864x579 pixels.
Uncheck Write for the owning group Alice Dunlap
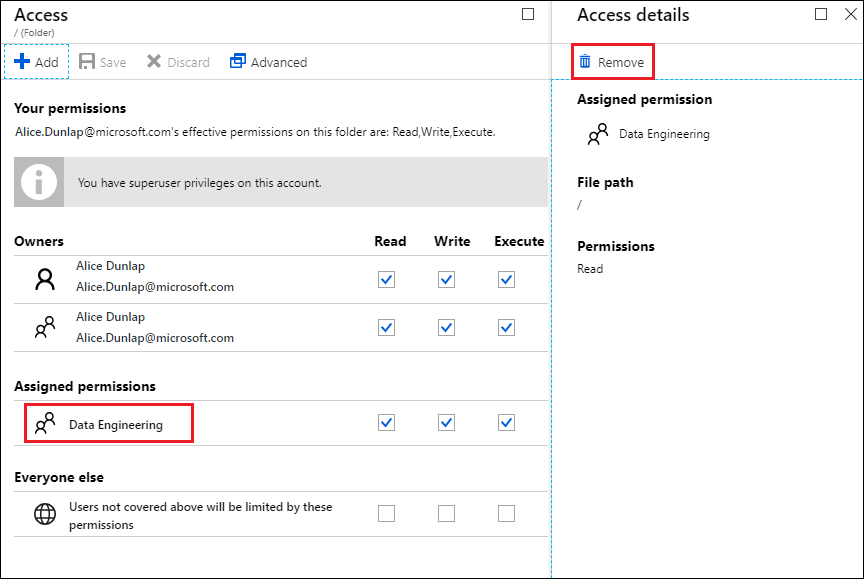[446, 327]
